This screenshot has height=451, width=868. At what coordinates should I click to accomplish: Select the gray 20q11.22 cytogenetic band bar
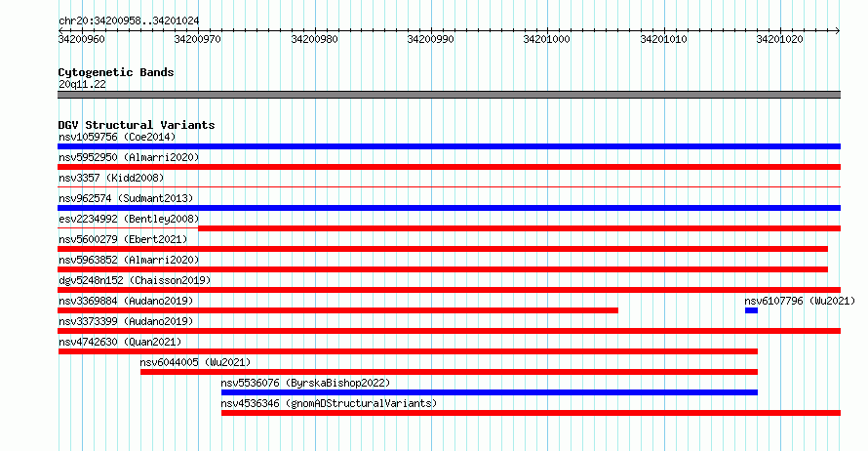tap(449, 95)
